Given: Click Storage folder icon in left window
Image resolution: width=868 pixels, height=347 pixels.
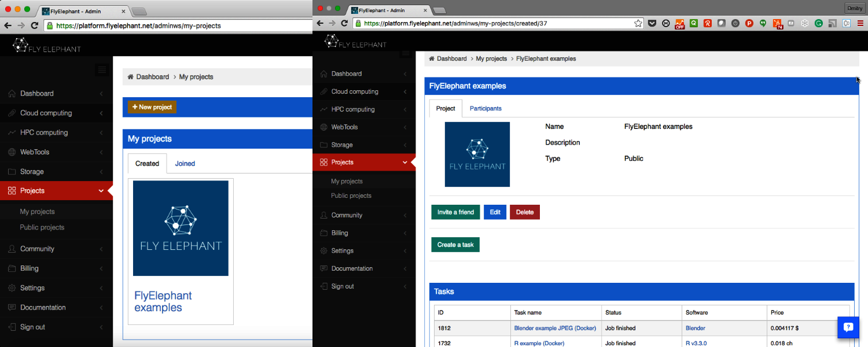Looking at the screenshot, I should click(12, 172).
